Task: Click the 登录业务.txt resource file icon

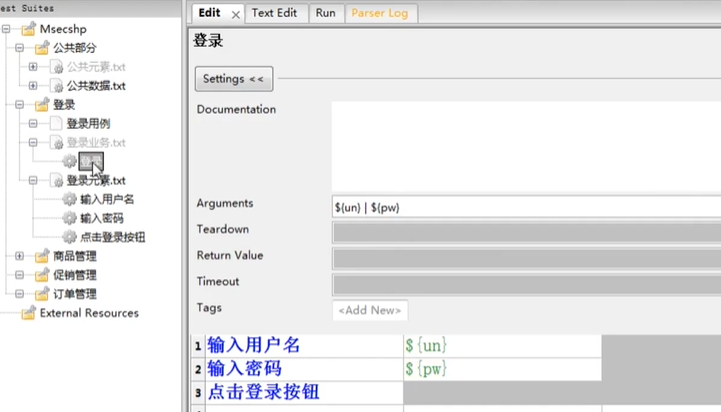Action: click(x=56, y=143)
